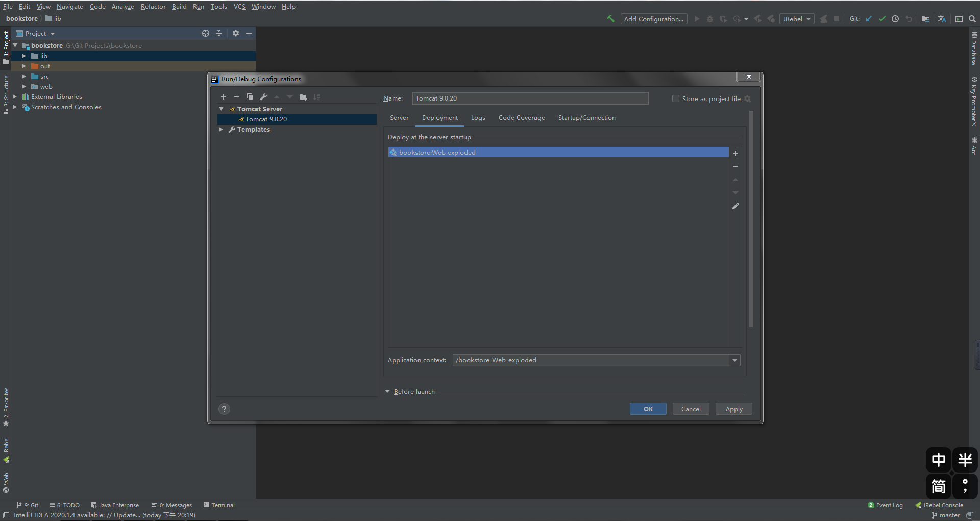Open the JRebel side panel
The image size is (980, 521).
coord(6,450)
